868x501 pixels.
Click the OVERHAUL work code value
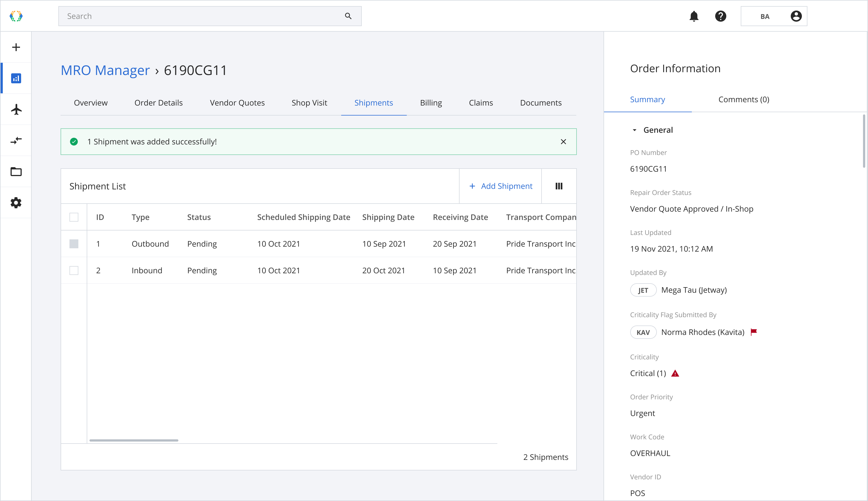[x=650, y=453]
